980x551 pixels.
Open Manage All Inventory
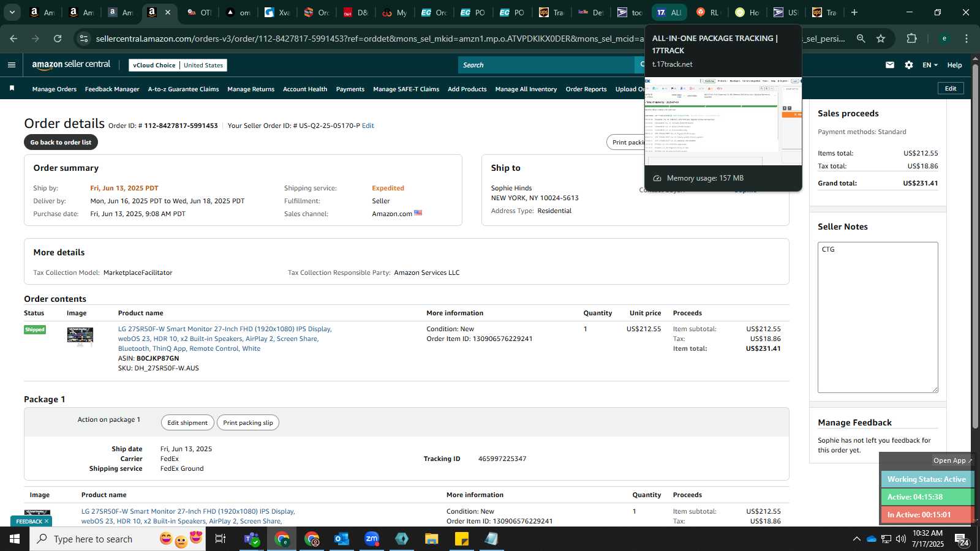click(x=526, y=89)
